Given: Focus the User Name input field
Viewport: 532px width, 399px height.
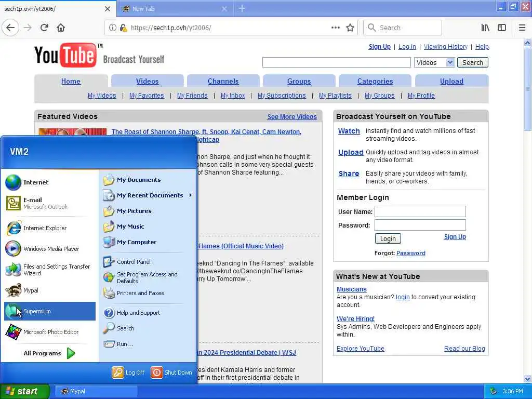Looking at the screenshot, I should 420,211.
